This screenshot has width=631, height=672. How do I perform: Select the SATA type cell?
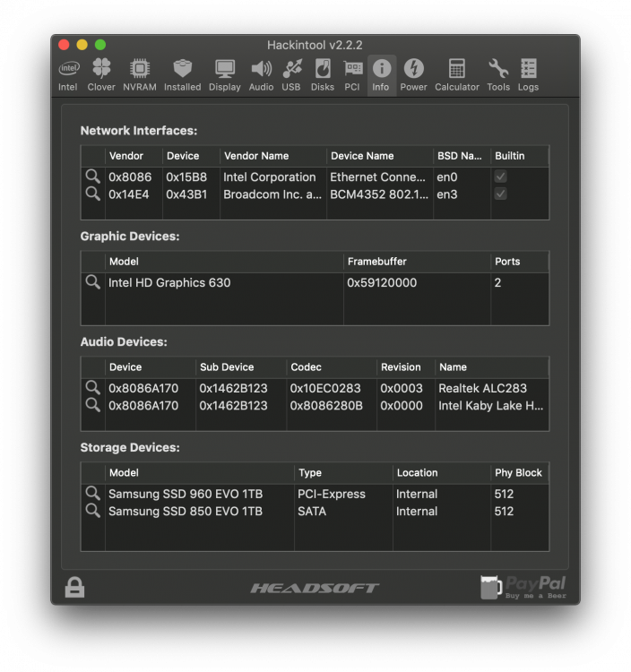pyautogui.click(x=312, y=512)
